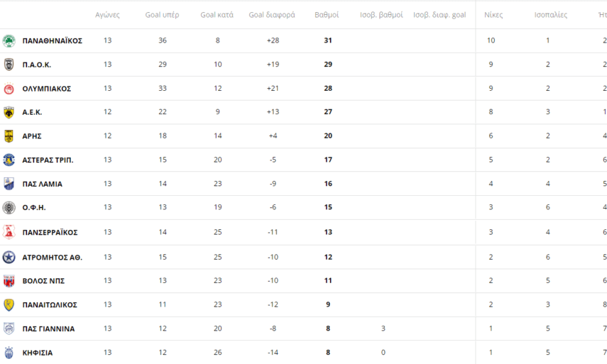Click the Ατρόμητος Αθ. star crest
The image size is (607, 364).
(x=9, y=257)
